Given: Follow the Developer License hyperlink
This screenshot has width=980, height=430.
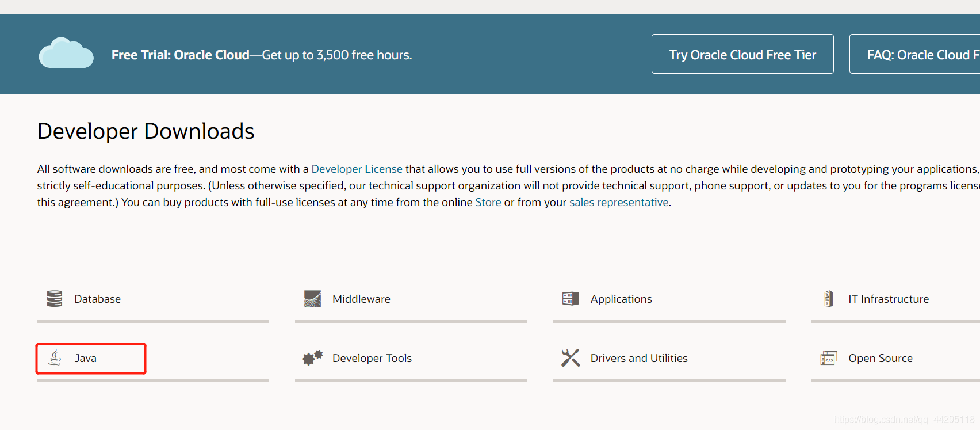Looking at the screenshot, I should tap(357, 169).
